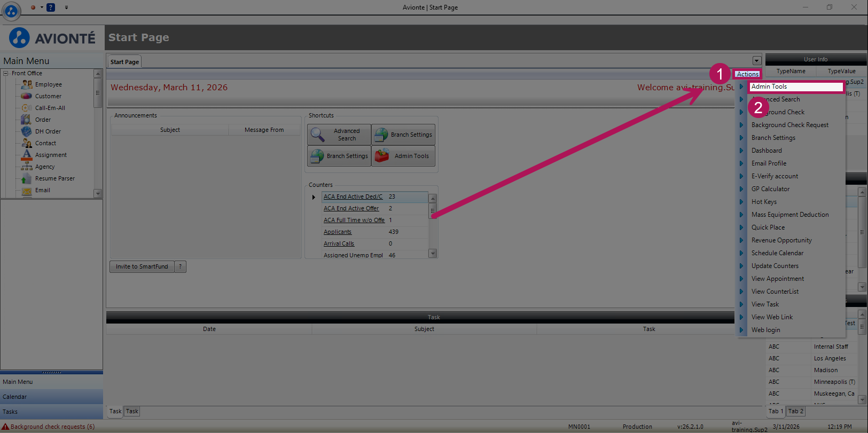This screenshot has width=868, height=433.
Task: Open the Start Page tab list dropdown arrow
Action: point(757,61)
